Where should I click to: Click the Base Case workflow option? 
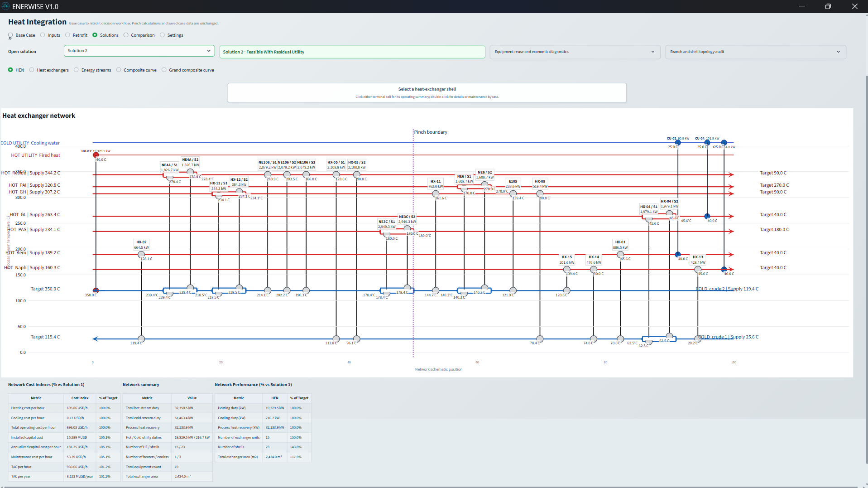[x=22, y=35]
